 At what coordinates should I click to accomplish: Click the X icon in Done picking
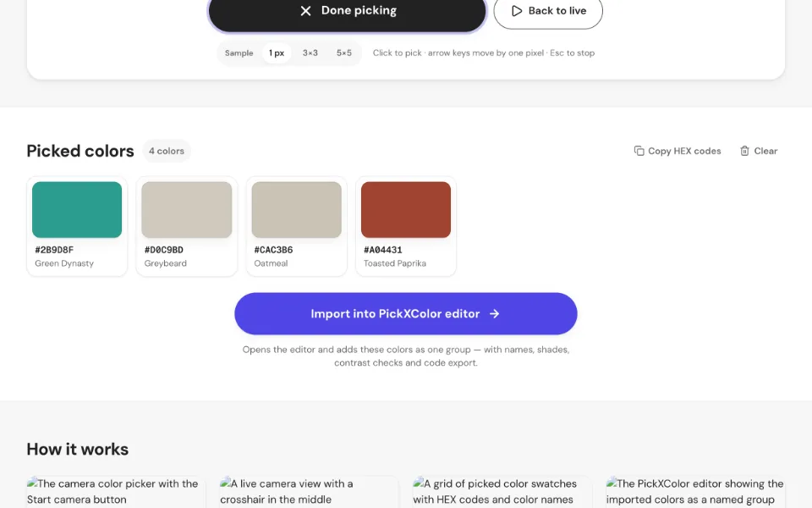click(305, 11)
